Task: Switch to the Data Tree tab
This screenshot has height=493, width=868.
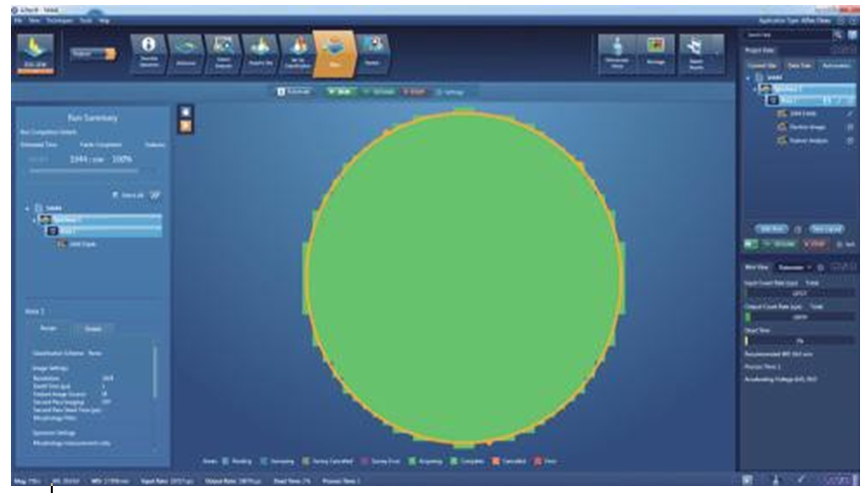Action: (x=798, y=65)
